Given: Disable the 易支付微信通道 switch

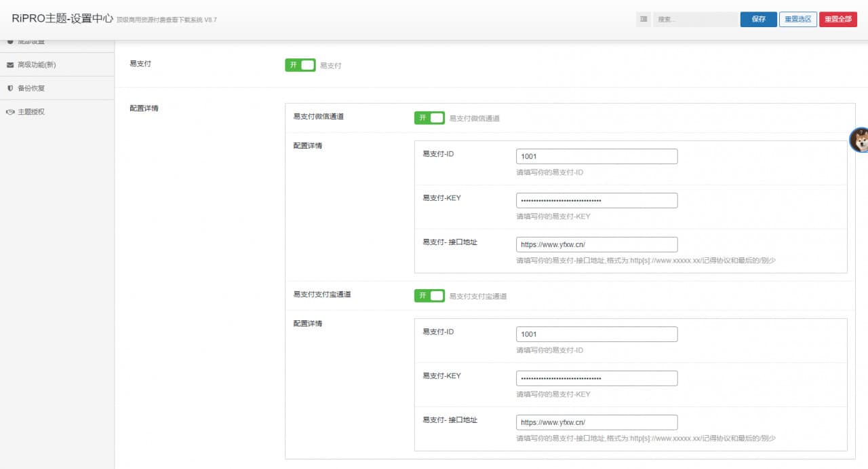Looking at the screenshot, I should (x=429, y=118).
